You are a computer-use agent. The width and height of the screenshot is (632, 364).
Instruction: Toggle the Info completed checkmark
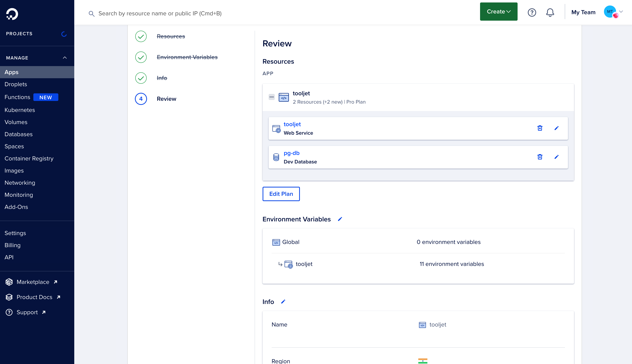tap(141, 78)
